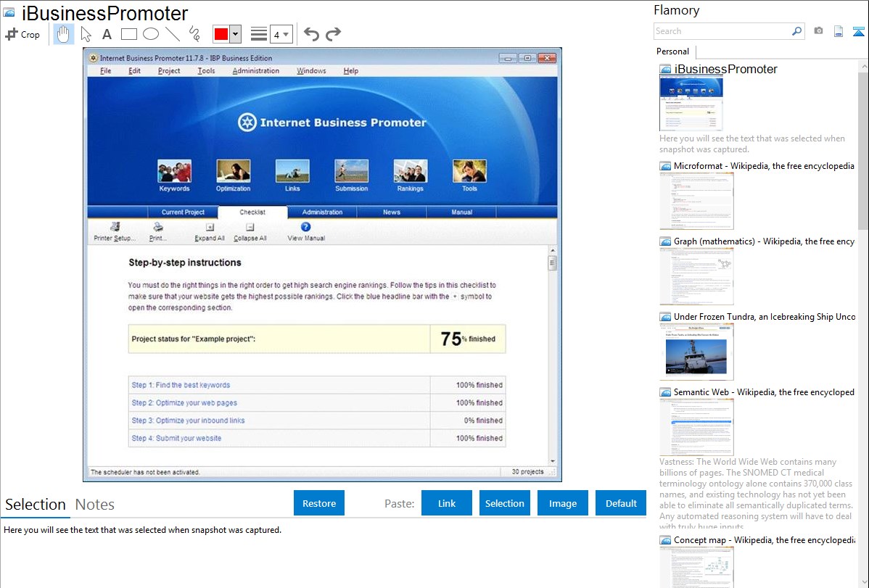Image resolution: width=869 pixels, height=588 pixels.
Task: Click the blue upload icon in Flamory
Action: pyautogui.click(x=858, y=31)
